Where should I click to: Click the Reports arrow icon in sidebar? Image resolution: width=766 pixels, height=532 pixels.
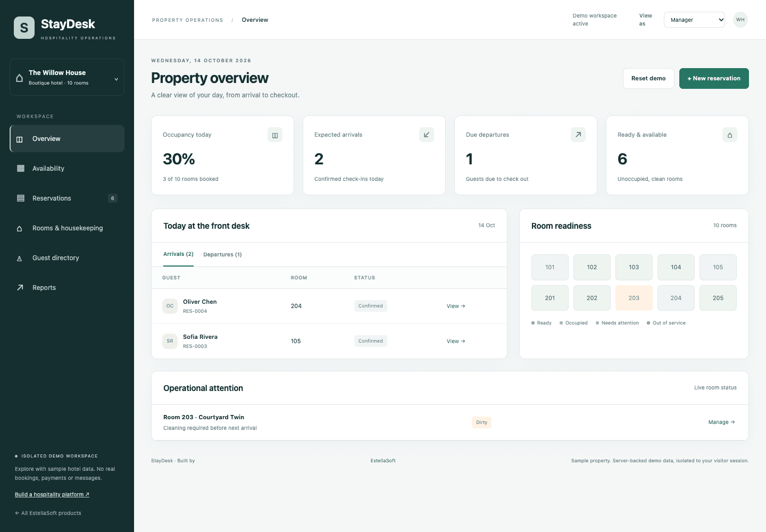[20, 288]
